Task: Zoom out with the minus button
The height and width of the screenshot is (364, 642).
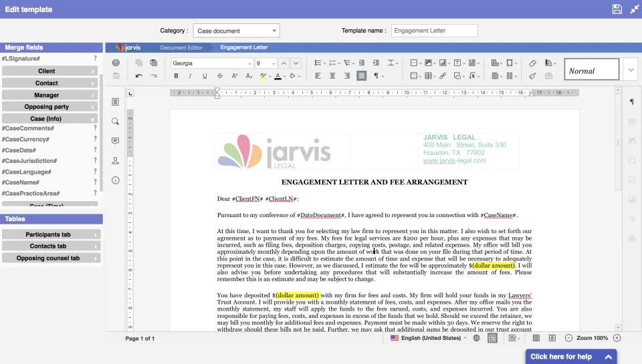Action: pyautogui.click(x=568, y=338)
